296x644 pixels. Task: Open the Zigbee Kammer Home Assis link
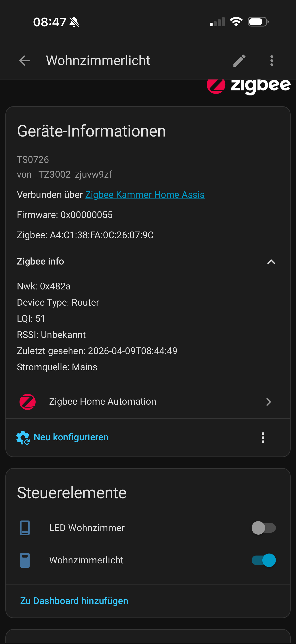point(145,194)
